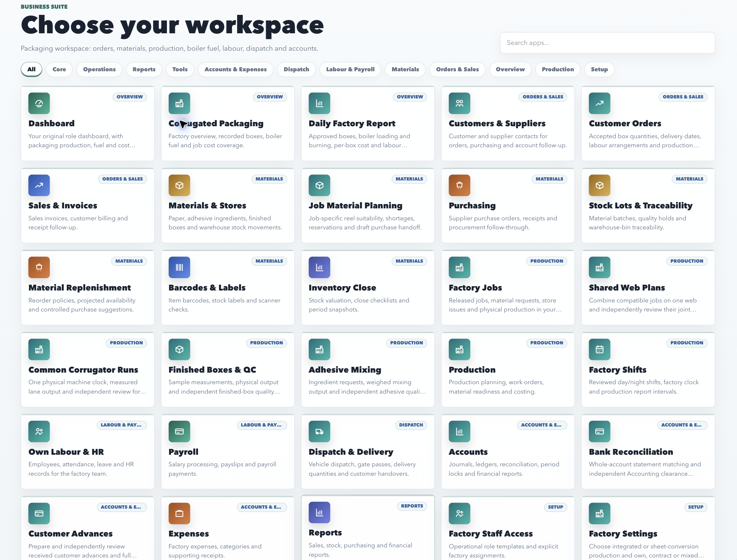The image size is (737, 560).
Task: Open the Factory Shifts calendar icon
Action: pyautogui.click(x=599, y=349)
